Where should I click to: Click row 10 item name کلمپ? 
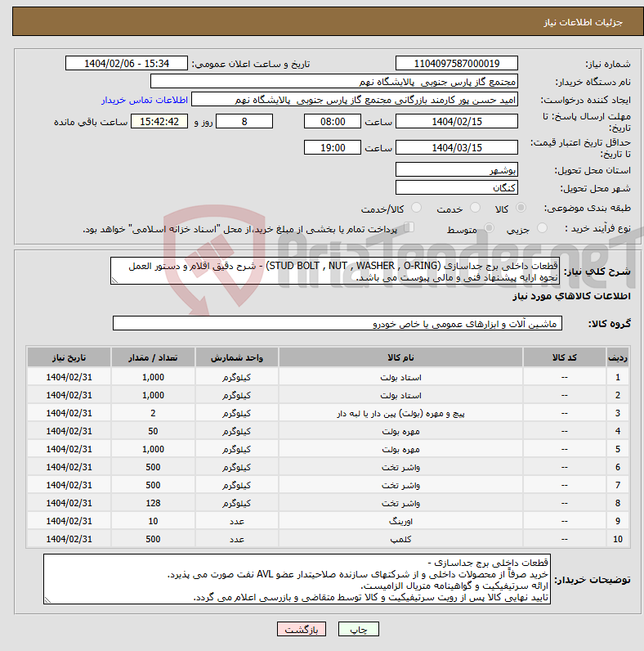[400, 539]
